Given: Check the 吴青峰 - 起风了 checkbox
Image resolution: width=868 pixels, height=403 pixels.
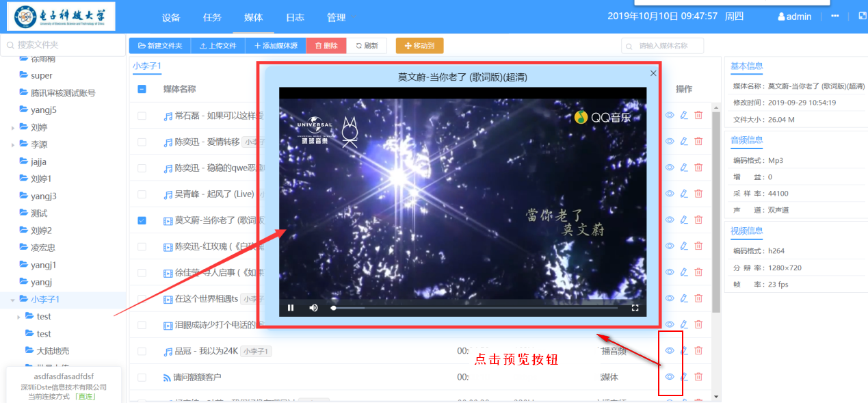Looking at the screenshot, I should tap(142, 194).
